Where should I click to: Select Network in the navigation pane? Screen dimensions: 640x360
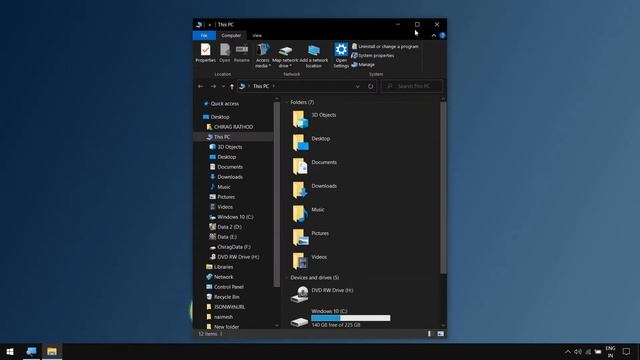[220, 277]
